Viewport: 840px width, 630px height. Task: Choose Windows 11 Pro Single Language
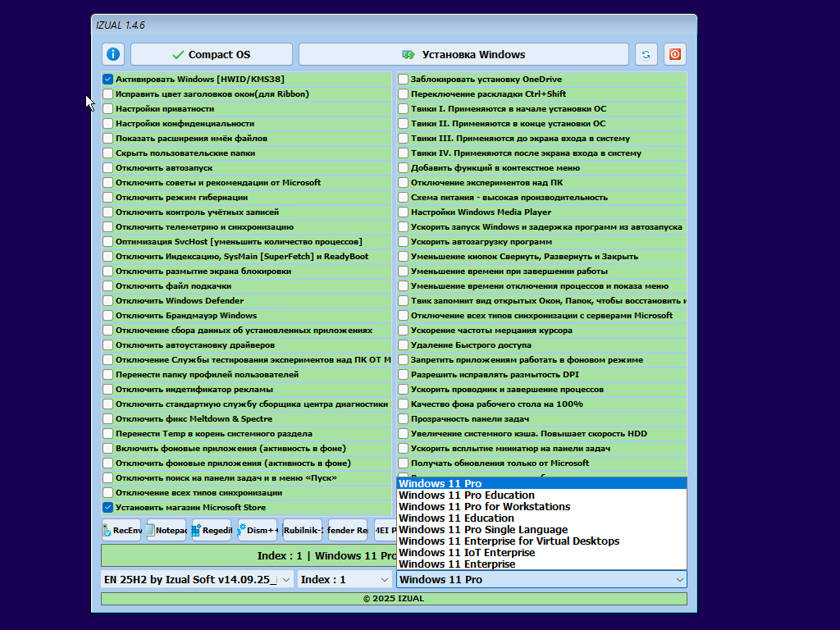point(541,530)
